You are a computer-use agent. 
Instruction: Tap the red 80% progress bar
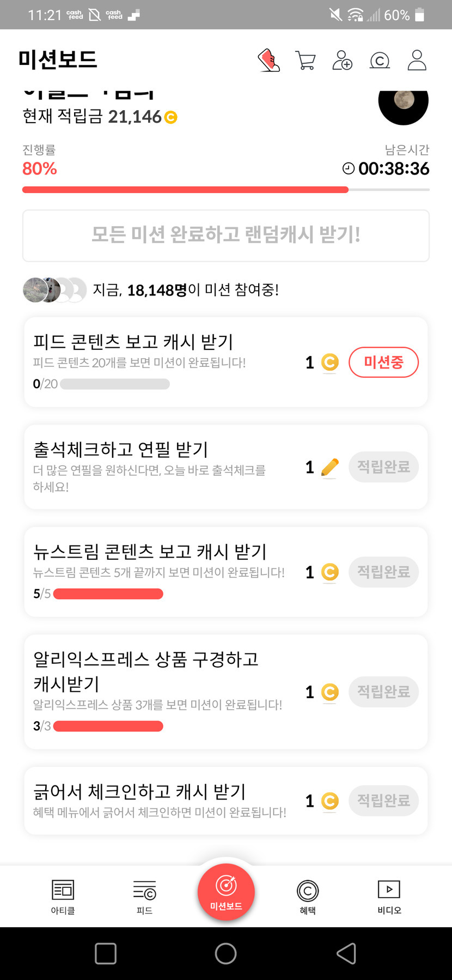tap(185, 190)
